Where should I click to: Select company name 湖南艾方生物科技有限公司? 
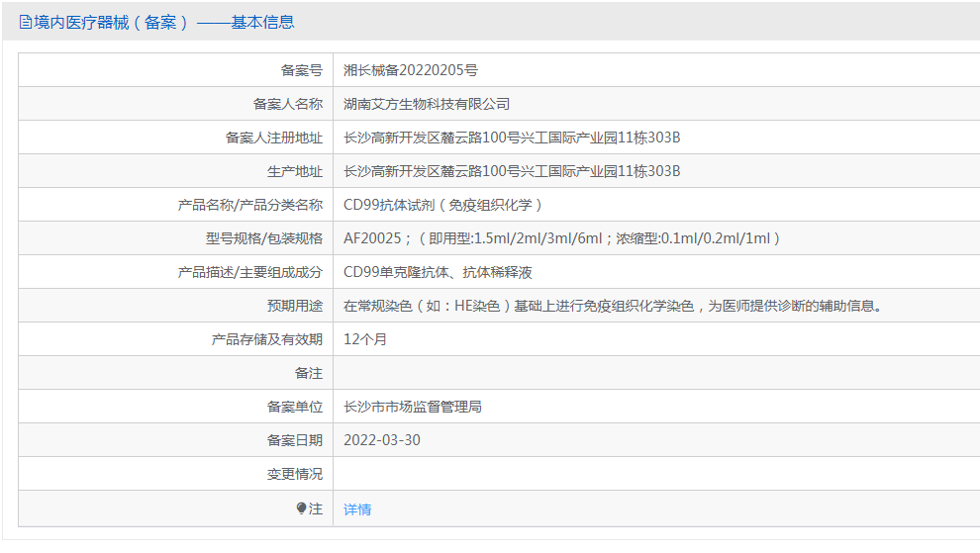tap(427, 104)
